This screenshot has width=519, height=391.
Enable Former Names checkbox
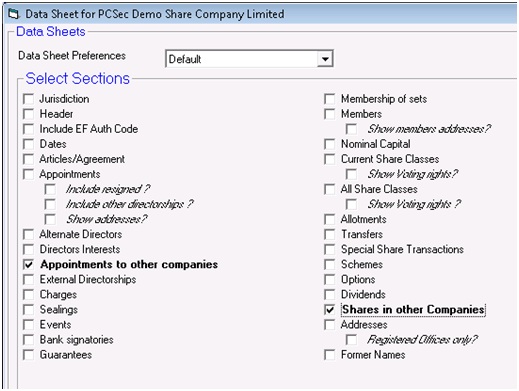point(330,355)
